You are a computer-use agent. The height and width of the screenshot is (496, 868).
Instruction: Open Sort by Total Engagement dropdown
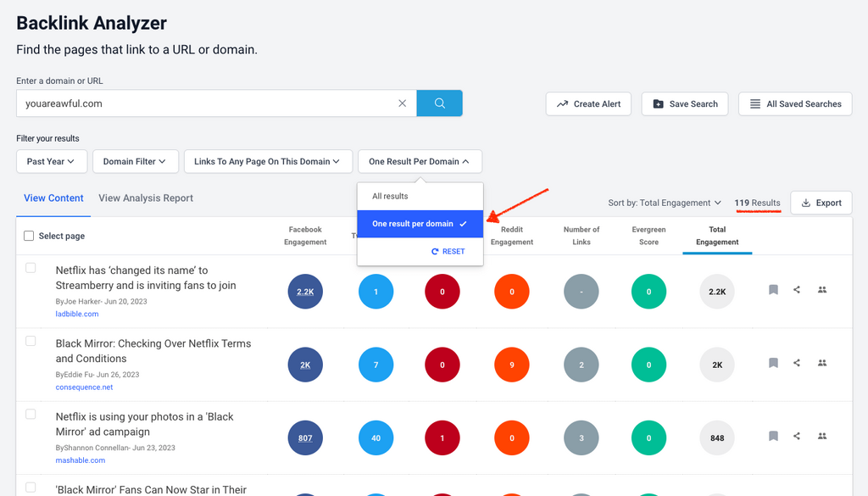665,203
